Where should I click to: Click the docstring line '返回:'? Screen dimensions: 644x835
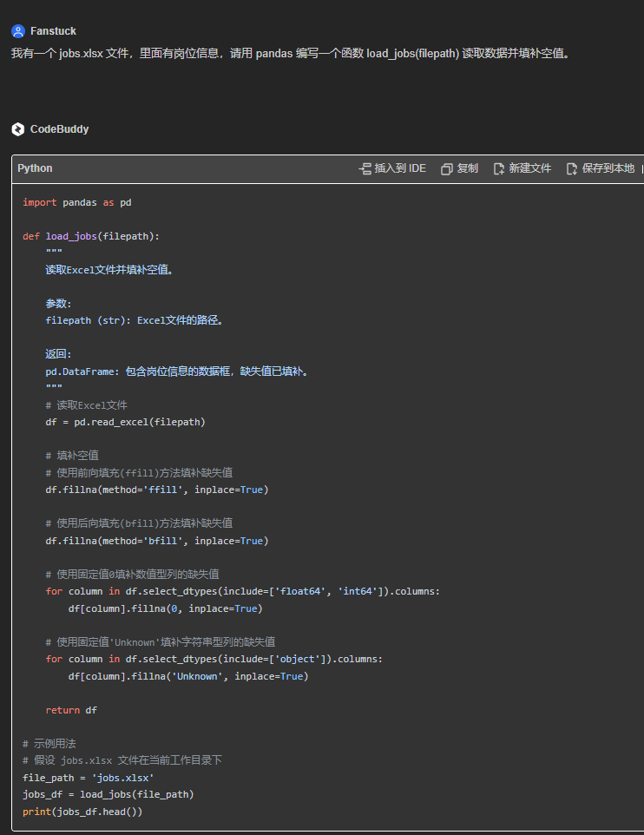(x=59, y=354)
